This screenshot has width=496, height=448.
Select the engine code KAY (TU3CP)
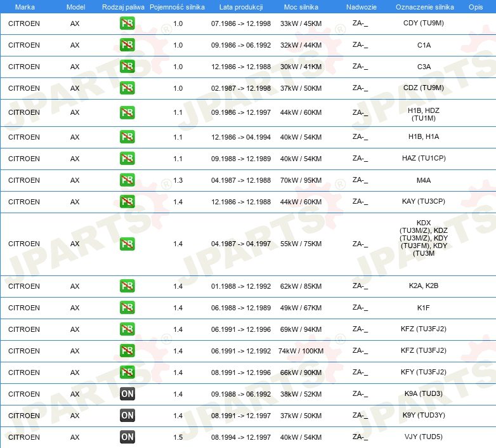(424, 201)
